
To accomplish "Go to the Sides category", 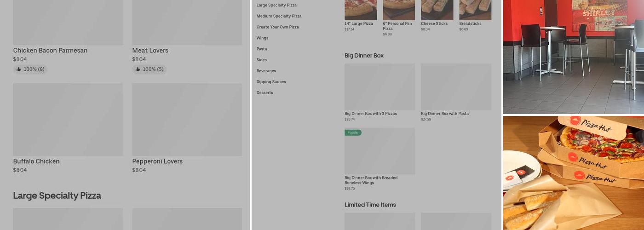I will tap(262, 60).
